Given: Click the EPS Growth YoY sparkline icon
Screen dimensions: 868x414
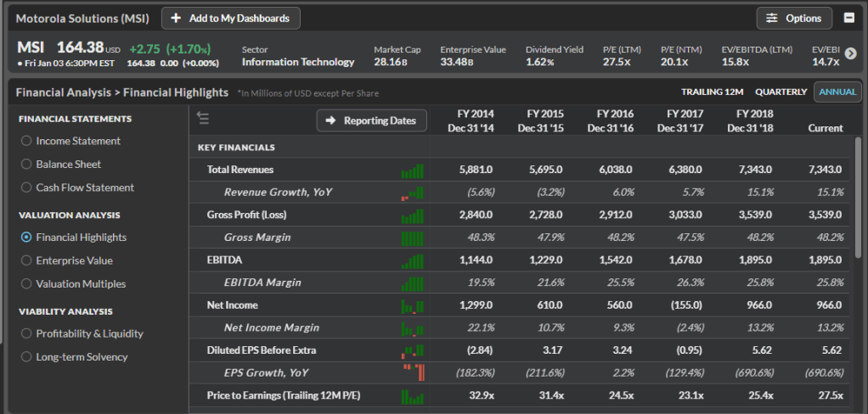Looking at the screenshot, I should [413, 372].
